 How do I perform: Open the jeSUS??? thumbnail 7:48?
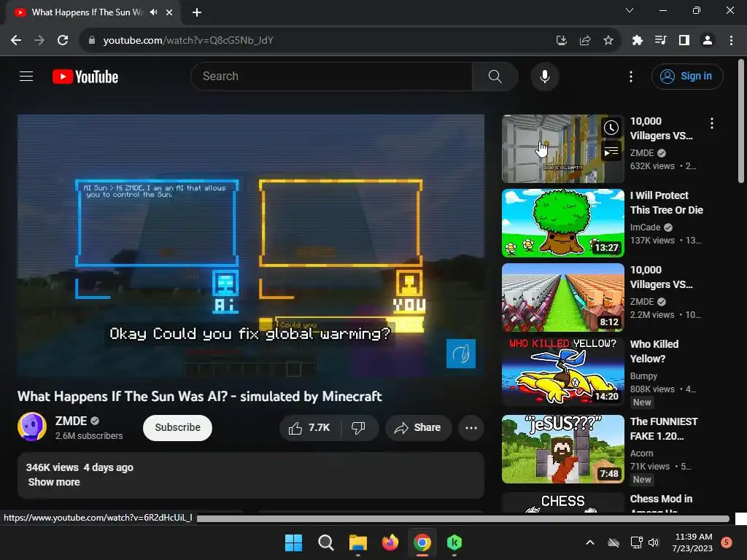[x=562, y=449]
